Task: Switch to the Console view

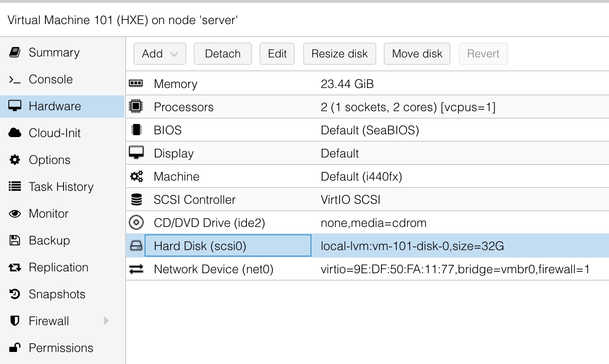Action: point(51,79)
